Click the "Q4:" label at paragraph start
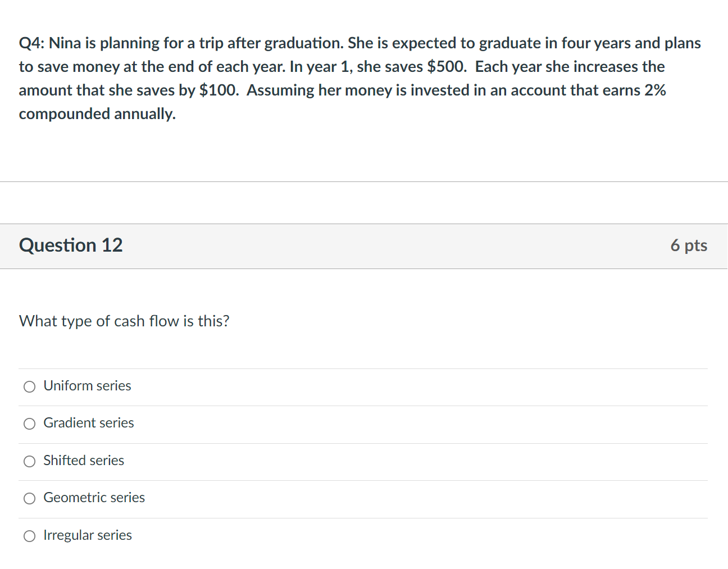728x569 pixels. click(x=32, y=43)
